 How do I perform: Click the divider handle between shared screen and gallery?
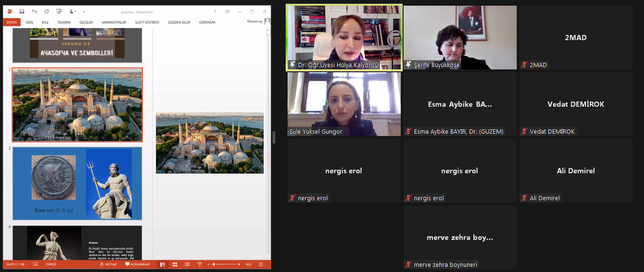(274, 137)
